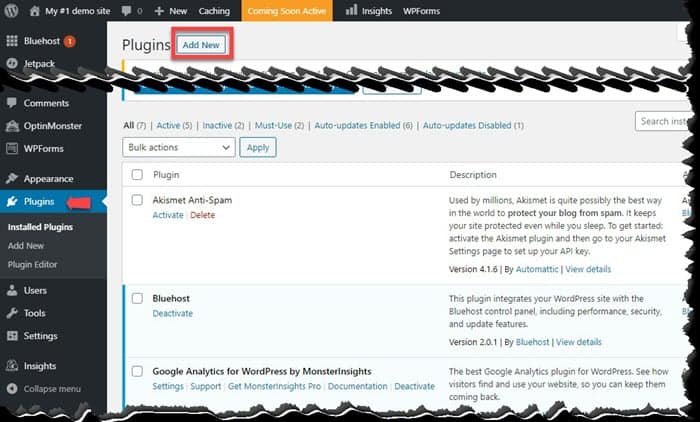Open MonsterInsights Documentation link
Image resolution: width=700 pixels, height=422 pixels.
358,386
